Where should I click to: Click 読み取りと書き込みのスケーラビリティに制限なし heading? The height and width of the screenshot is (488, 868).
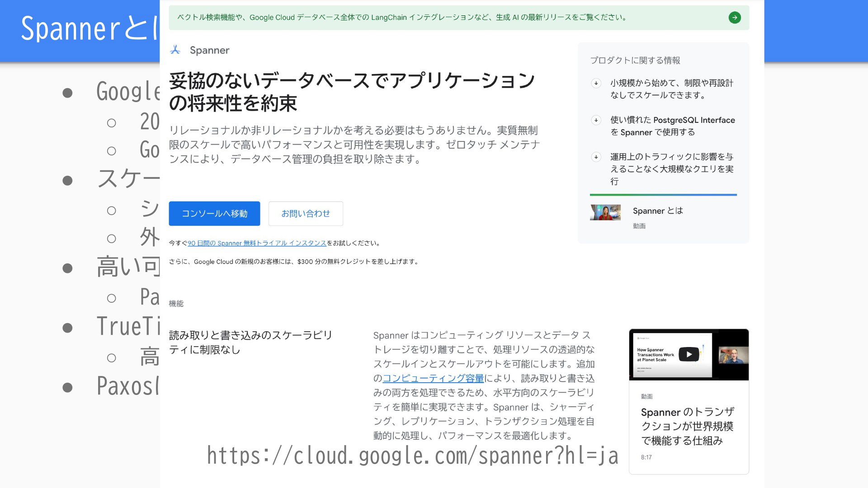pos(251,342)
